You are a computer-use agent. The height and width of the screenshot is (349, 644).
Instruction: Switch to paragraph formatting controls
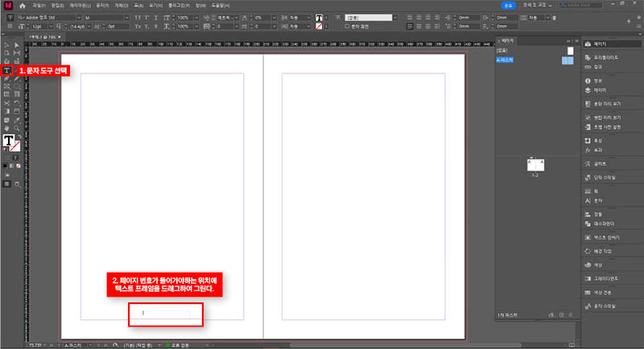click(x=10, y=27)
